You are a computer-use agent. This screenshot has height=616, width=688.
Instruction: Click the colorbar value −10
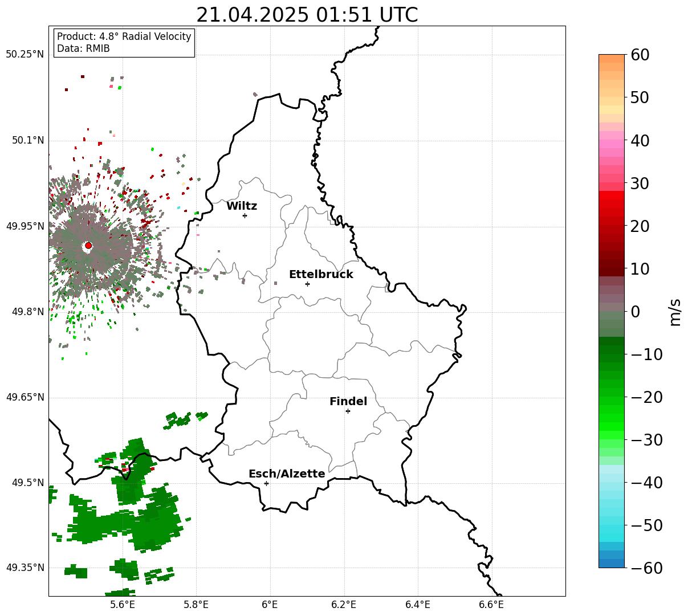point(646,354)
